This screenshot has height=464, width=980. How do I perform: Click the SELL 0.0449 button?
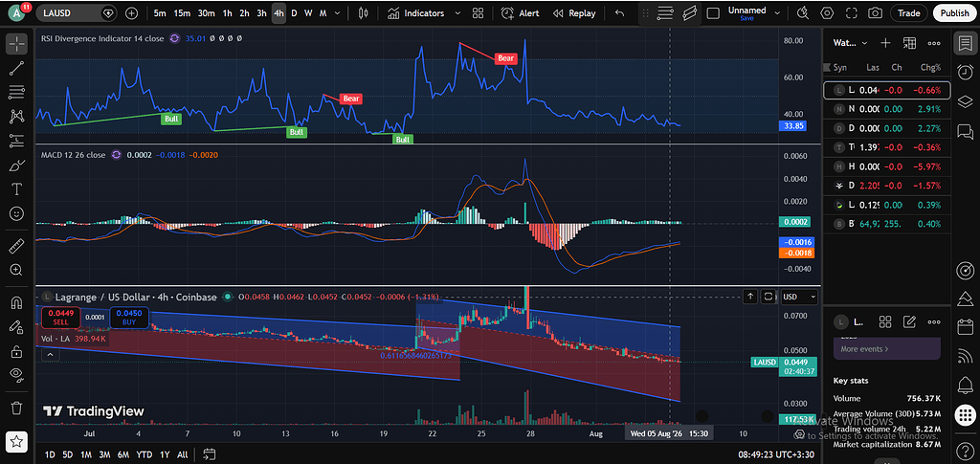click(59, 318)
